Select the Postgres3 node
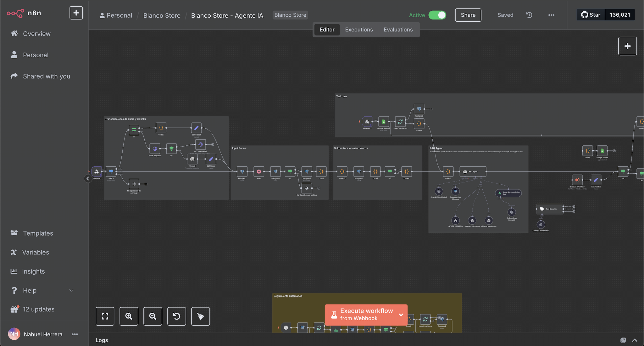 [x=242, y=171]
